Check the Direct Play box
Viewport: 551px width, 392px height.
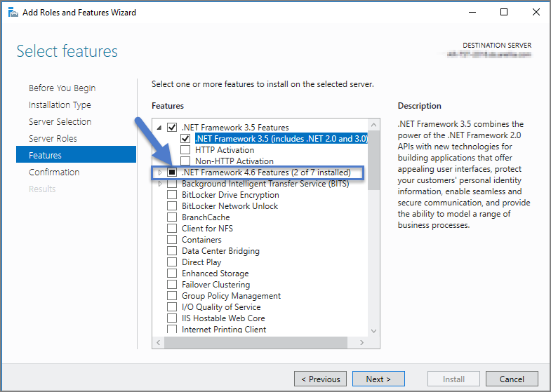click(172, 262)
